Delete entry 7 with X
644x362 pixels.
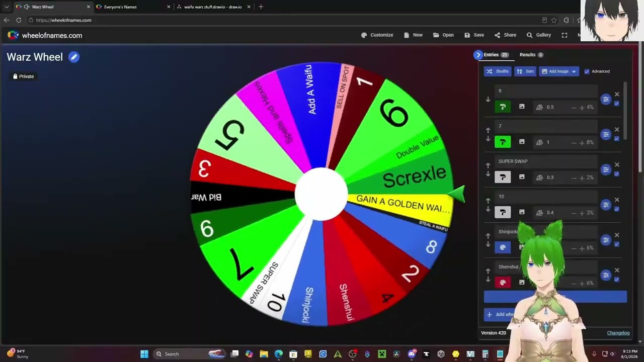pos(617,130)
